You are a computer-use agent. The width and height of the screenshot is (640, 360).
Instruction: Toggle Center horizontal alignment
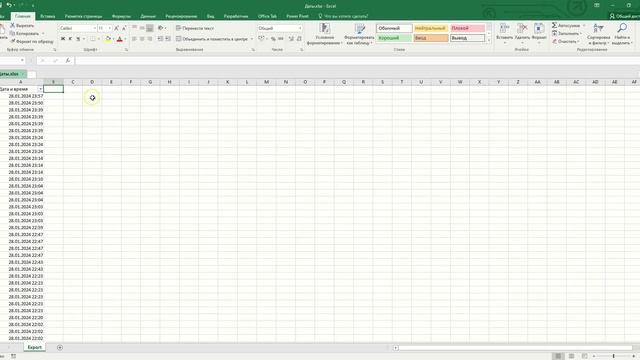coord(142,39)
